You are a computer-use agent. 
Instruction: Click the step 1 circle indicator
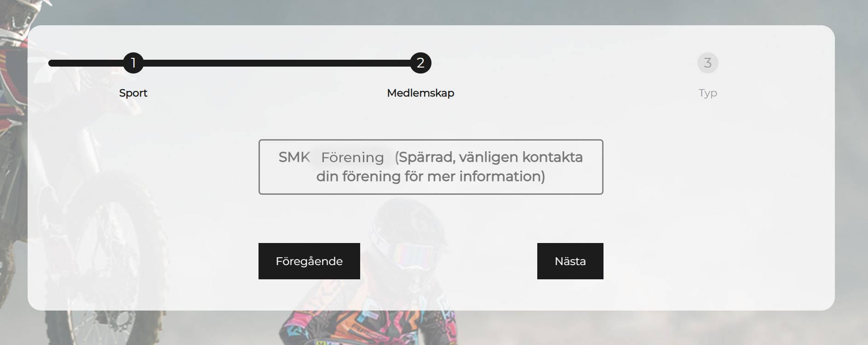coord(133,63)
